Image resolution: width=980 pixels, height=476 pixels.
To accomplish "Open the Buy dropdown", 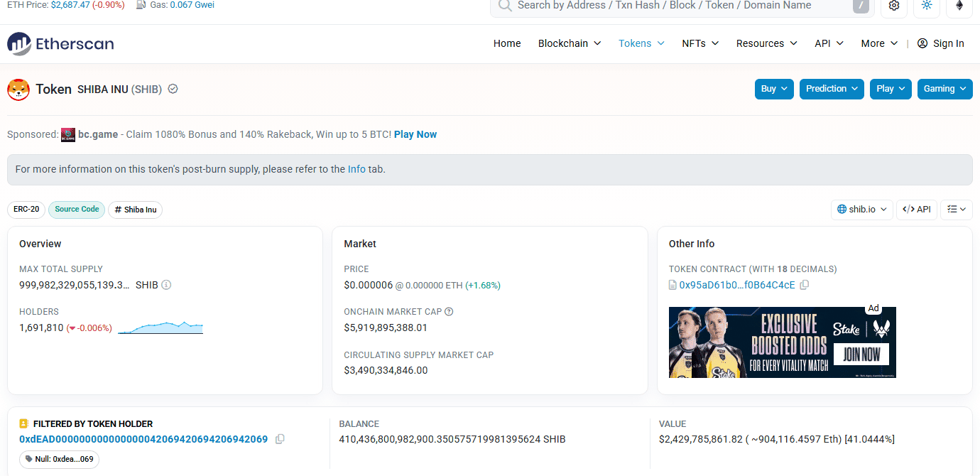I will pyautogui.click(x=774, y=89).
